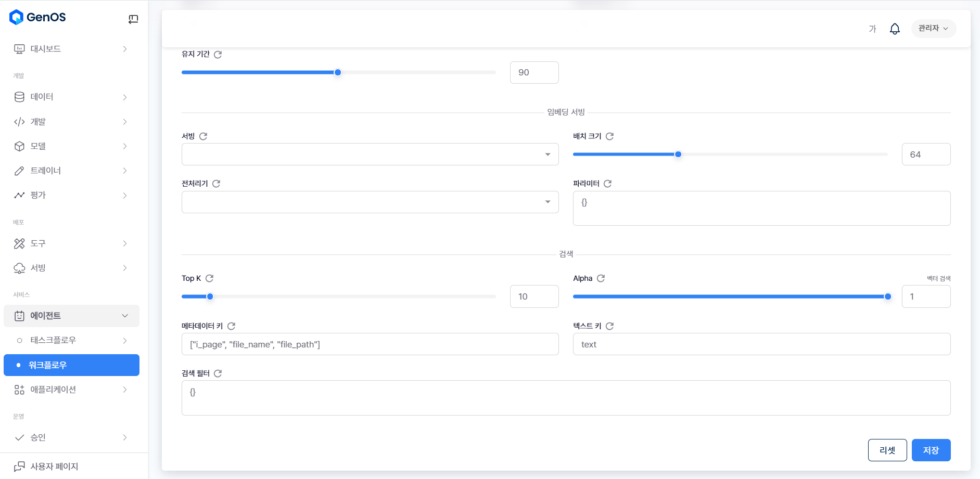This screenshot has width=980, height=479.
Task: Open the 전처리기 dropdown
Action: pyautogui.click(x=370, y=202)
